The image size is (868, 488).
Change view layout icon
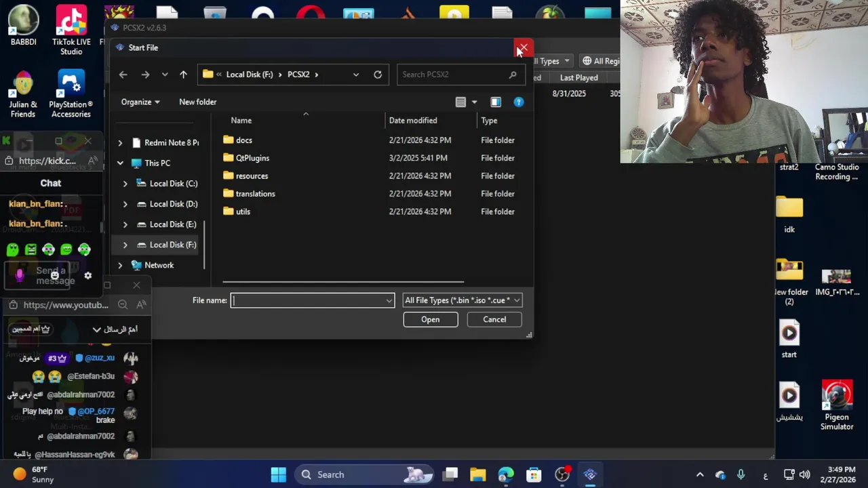[460, 102]
